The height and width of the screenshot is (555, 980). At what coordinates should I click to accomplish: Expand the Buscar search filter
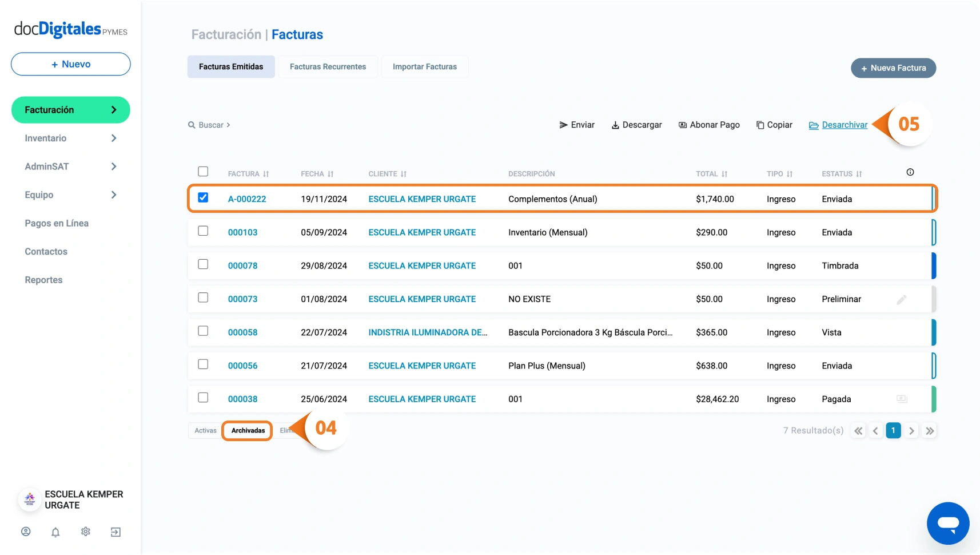(x=209, y=125)
